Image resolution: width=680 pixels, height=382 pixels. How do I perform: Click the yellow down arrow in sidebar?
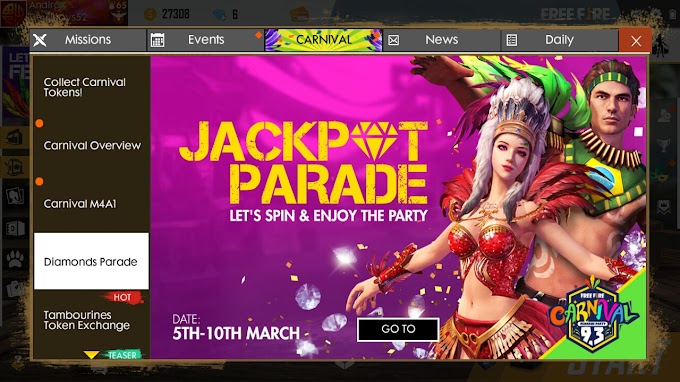[x=91, y=355]
